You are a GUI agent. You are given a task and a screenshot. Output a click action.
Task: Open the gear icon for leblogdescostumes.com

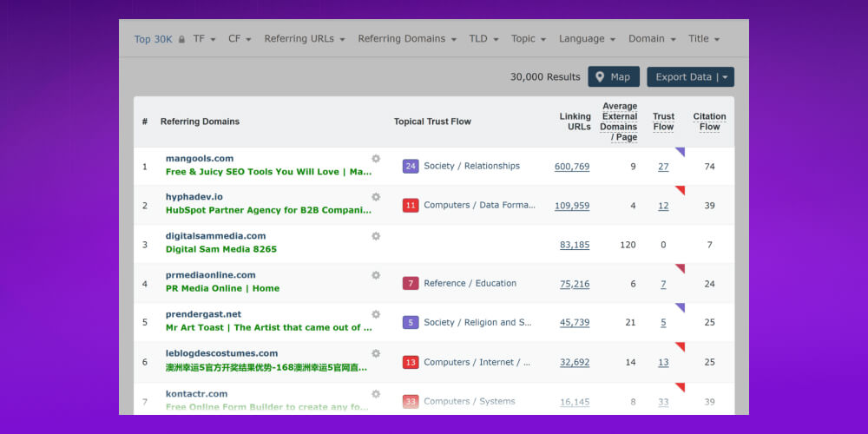(x=376, y=353)
